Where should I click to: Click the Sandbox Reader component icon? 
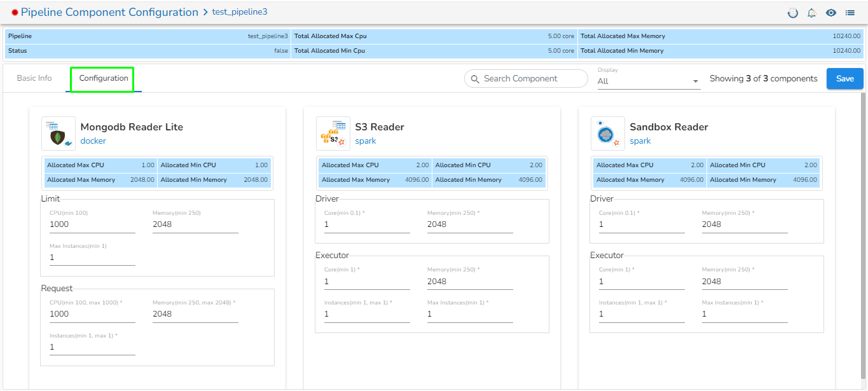tap(608, 134)
